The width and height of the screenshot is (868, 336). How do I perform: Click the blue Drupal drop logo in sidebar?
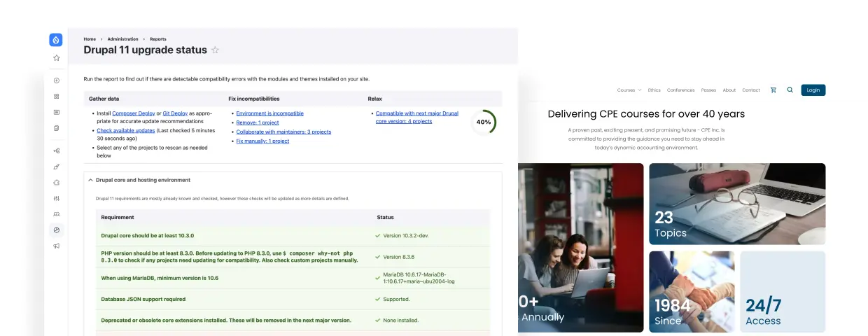[x=56, y=40]
